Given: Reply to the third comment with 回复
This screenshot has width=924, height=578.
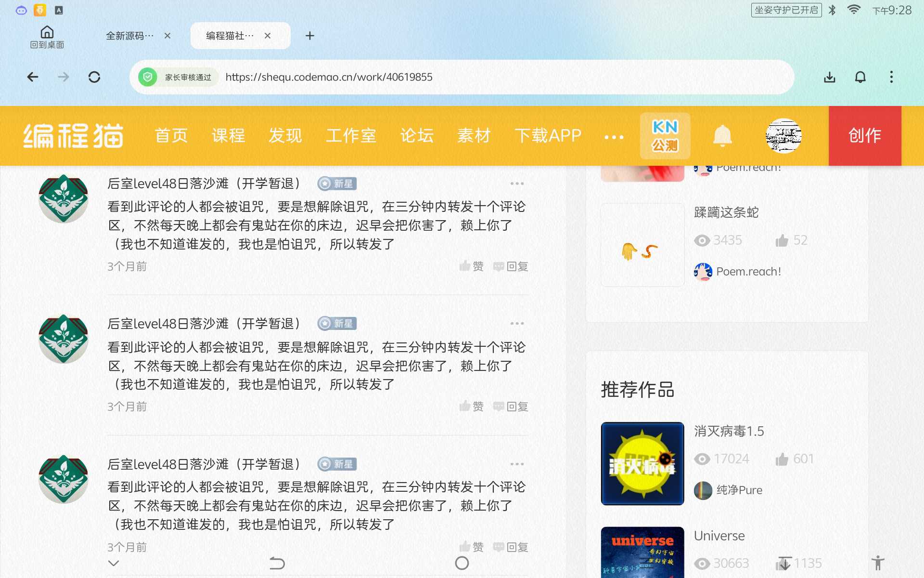Looking at the screenshot, I should coord(511,547).
